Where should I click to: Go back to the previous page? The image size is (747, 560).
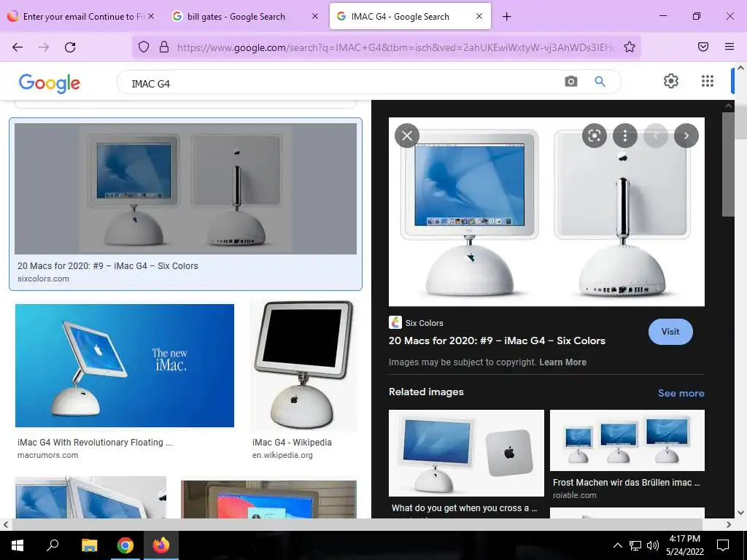(x=18, y=47)
